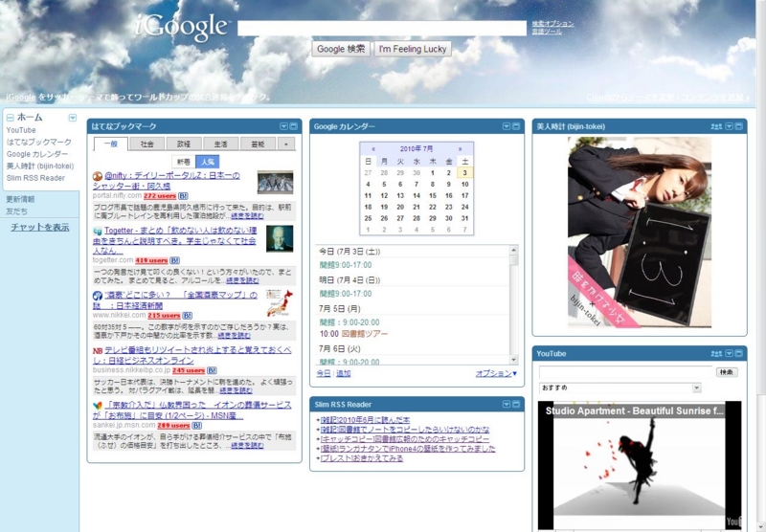The width and height of the screenshot is (766, 532).
Task: Open YouTube in the sidebar list
Action: click(x=21, y=130)
